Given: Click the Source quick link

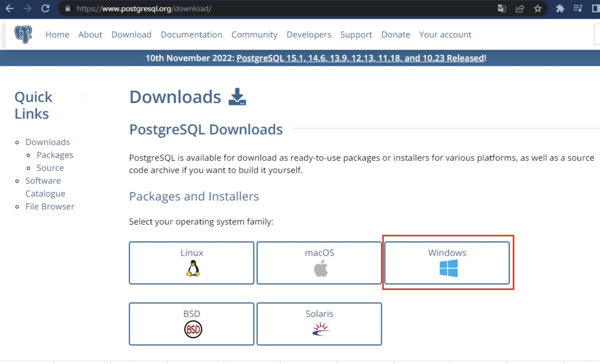Looking at the screenshot, I should pos(50,168).
